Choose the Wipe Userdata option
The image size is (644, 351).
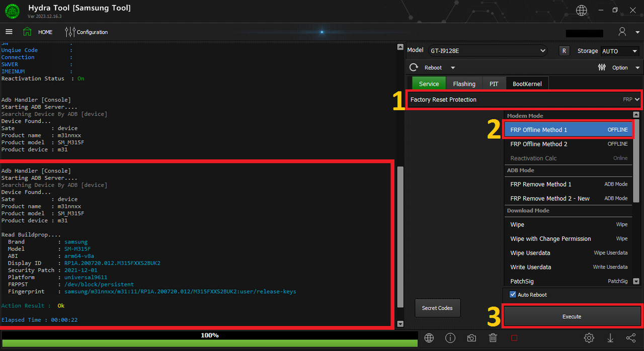pos(568,252)
